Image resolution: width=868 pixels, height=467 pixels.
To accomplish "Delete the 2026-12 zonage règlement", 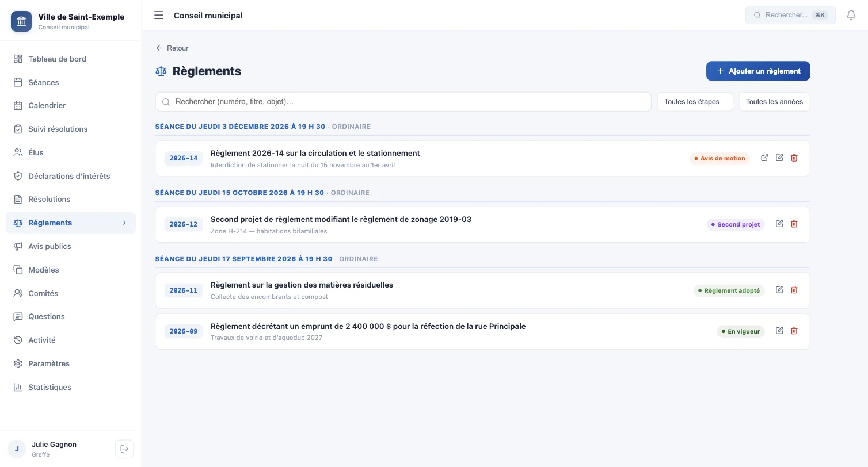I will click(x=794, y=224).
